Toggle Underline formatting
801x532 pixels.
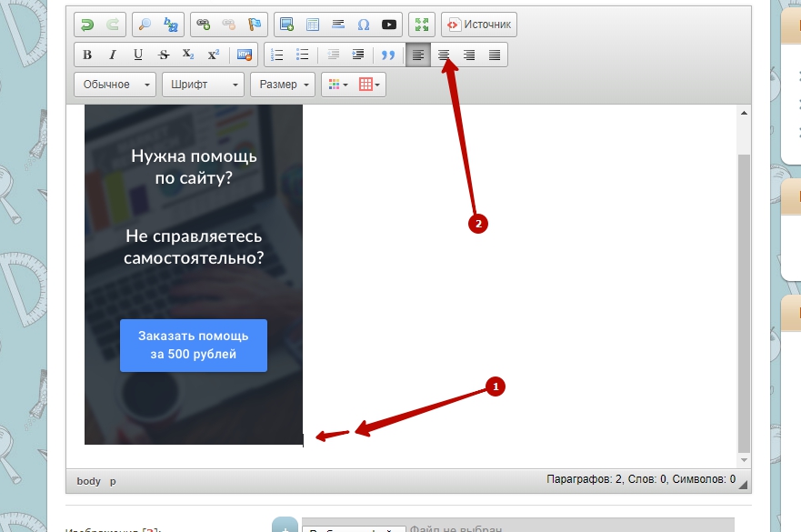138,55
